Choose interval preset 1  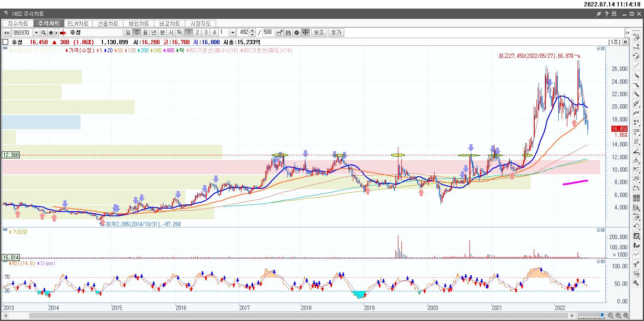[188, 32]
